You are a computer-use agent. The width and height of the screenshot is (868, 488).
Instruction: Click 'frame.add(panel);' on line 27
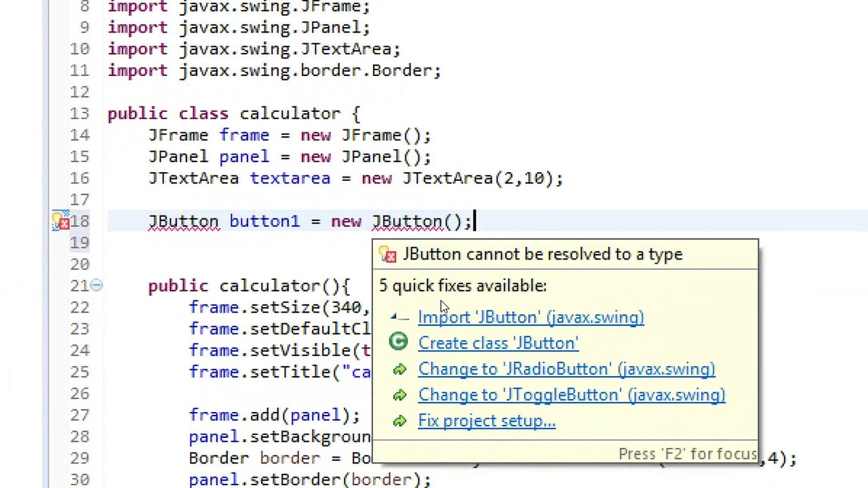point(275,415)
